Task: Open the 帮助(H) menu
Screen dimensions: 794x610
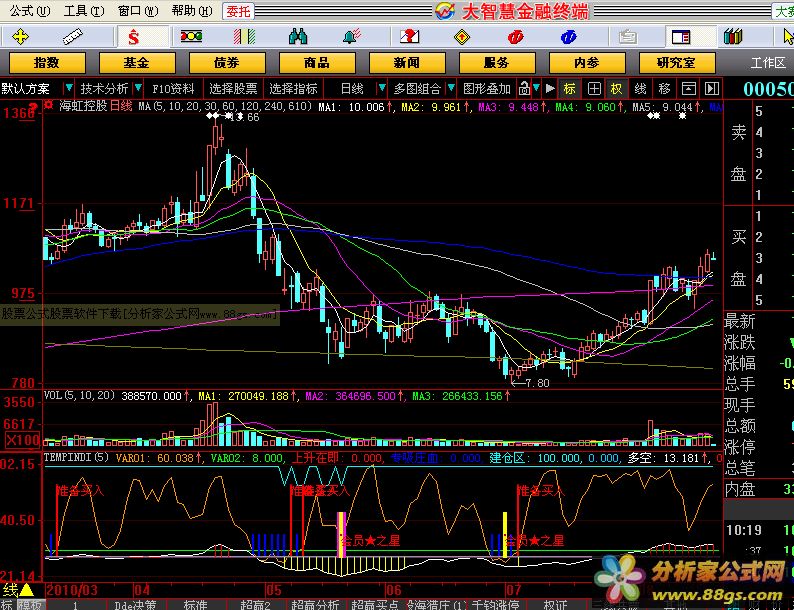Action: coord(192,11)
